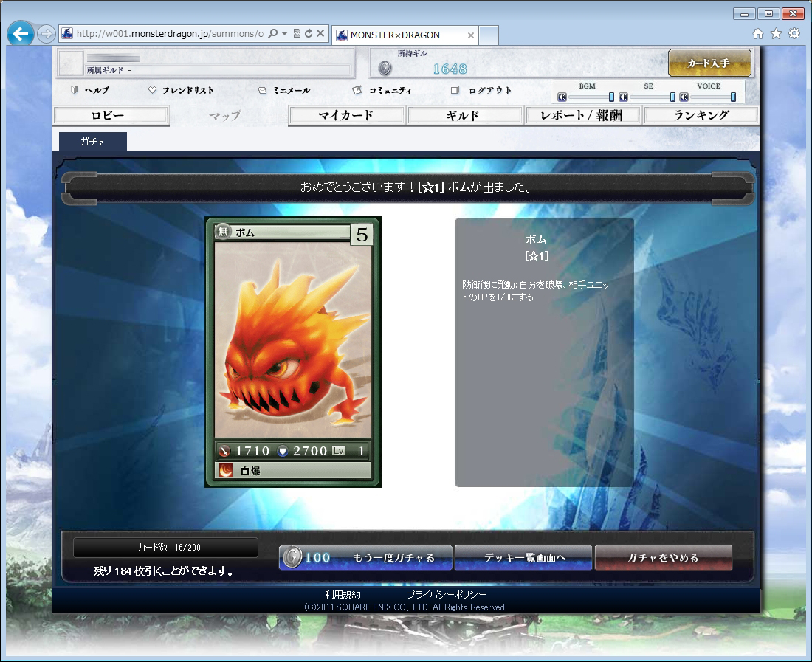Click the 所持ギル coin icon
The width and height of the screenshot is (812, 662).
pyautogui.click(x=385, y=68)
